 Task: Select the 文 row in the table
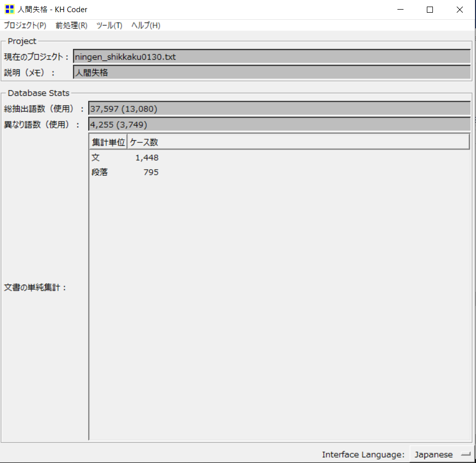[96, 158]
